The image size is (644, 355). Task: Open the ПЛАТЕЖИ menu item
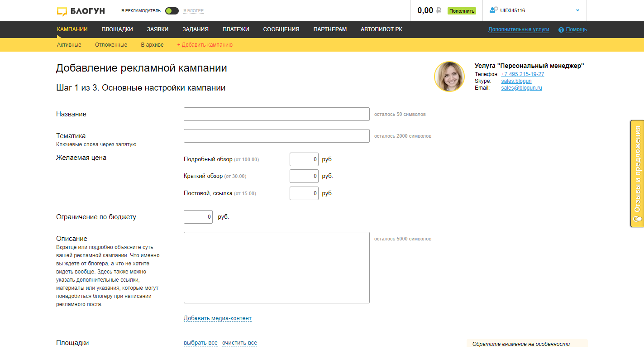[235, 29]
